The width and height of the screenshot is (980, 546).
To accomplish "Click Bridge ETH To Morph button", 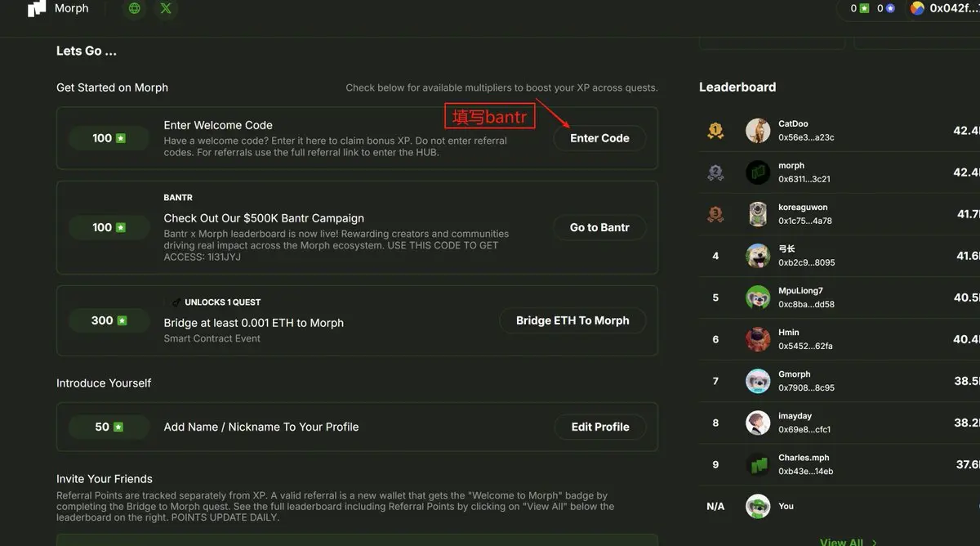I will click(x=572, y=320).
